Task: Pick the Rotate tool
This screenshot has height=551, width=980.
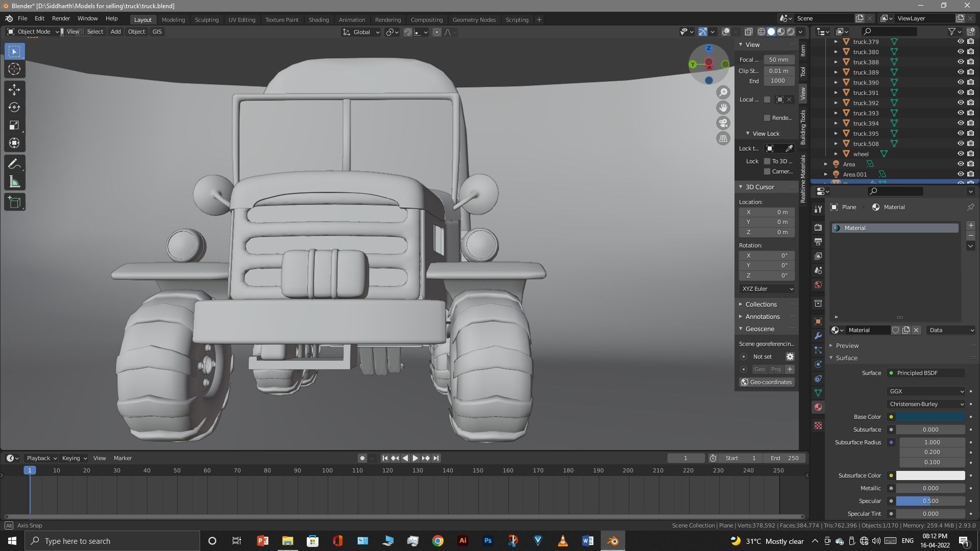Action: (x=14, y=108)
